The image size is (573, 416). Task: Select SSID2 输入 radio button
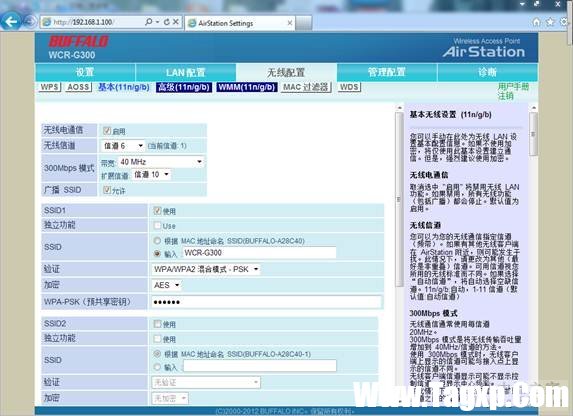(x=157, y=367)
